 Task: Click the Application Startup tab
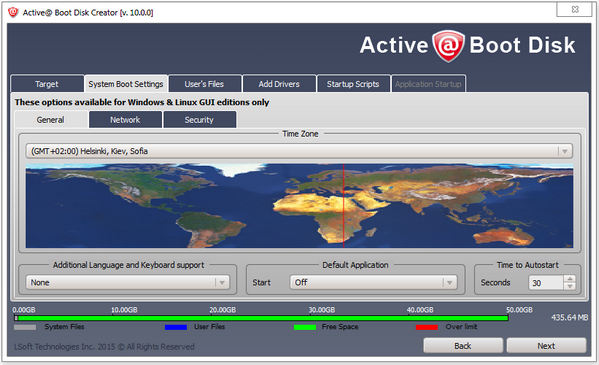428,84
